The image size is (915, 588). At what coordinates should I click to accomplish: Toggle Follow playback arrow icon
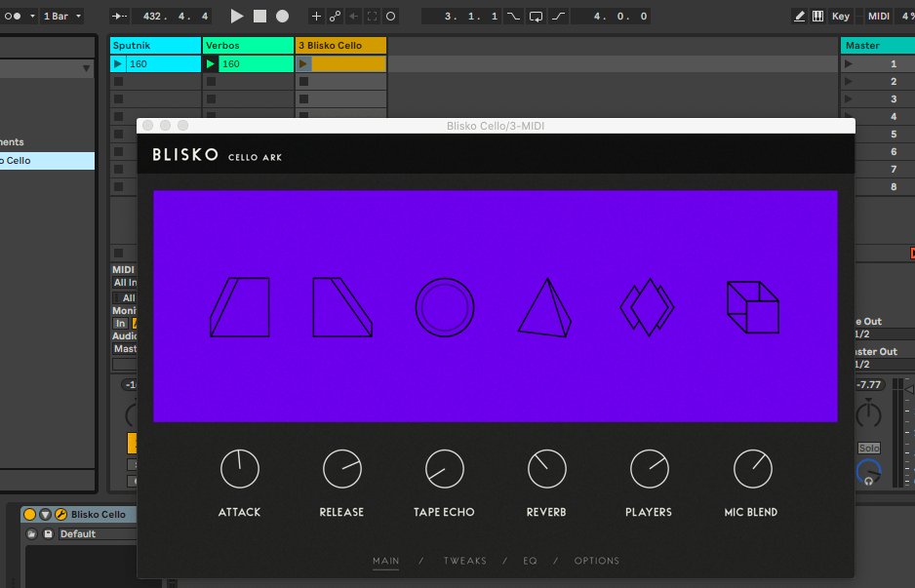coord(119,17)
